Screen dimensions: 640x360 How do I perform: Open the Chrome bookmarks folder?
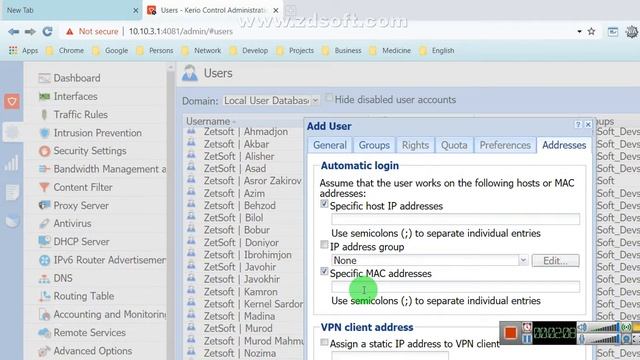(x=65, y=51)
